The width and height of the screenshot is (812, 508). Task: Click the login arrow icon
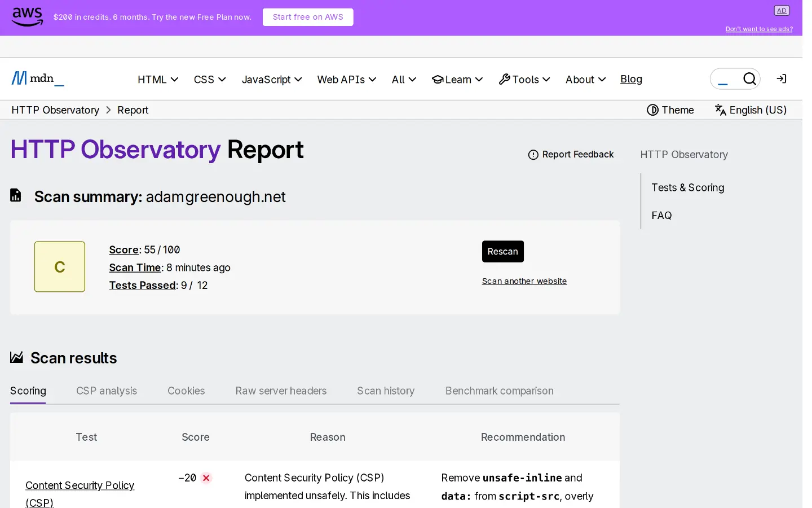point(782,79)
